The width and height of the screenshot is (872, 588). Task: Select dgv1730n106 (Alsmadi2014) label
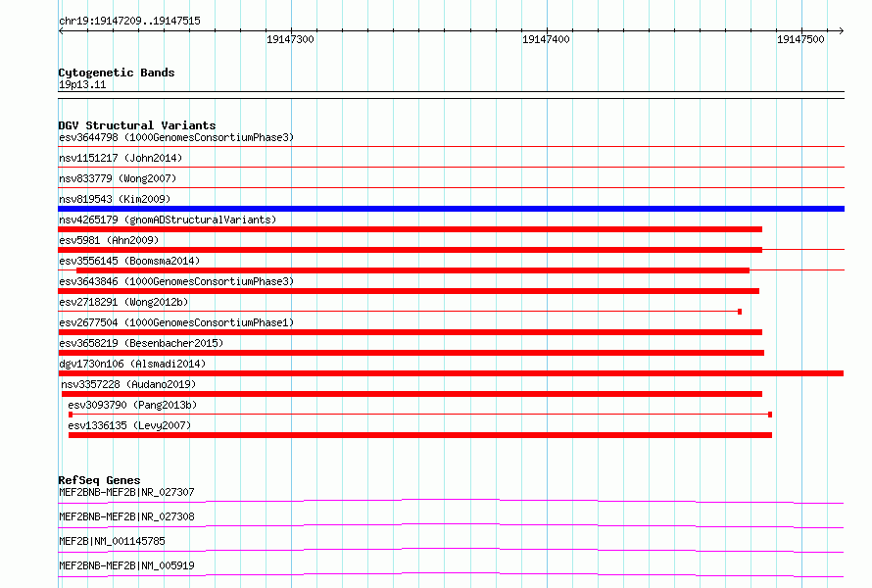click(x=132, y=364)
